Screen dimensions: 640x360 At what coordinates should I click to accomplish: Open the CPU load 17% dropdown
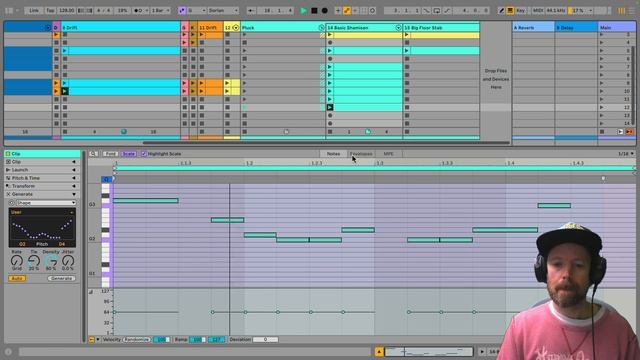click(581, 11)
